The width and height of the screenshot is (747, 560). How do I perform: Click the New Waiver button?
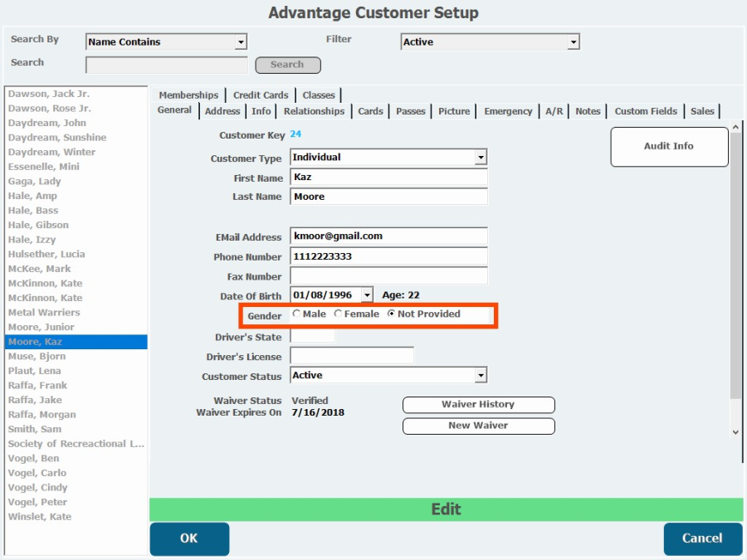478,426
